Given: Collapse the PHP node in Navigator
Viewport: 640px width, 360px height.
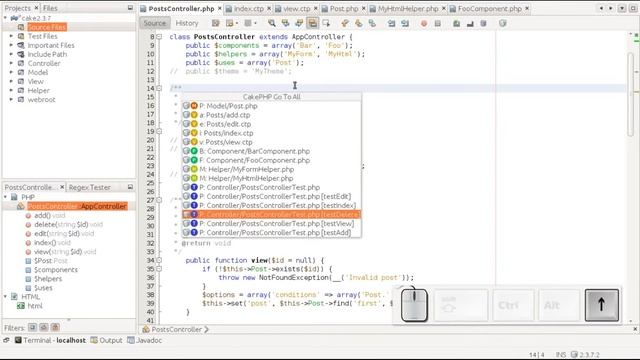Looking at the screenshot, I should (5, 197).
